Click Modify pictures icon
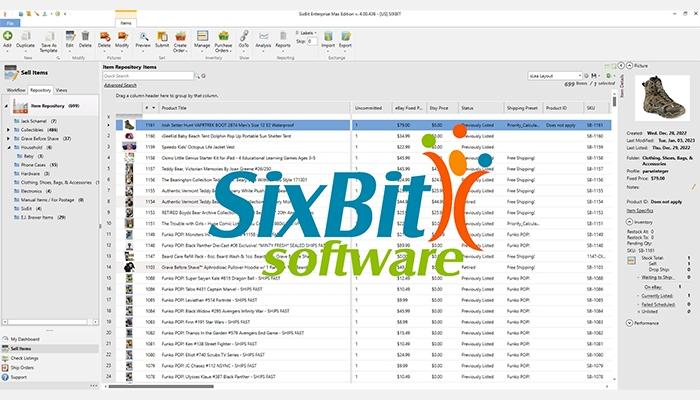 pos(122,36)
